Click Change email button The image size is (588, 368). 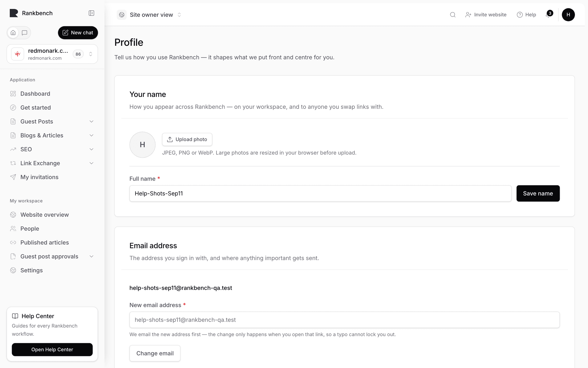pyautogui.click(x=155, y=353)
